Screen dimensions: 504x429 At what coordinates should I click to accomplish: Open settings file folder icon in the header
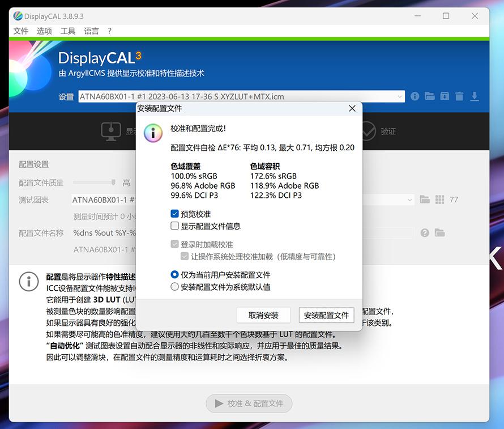tap(429, 96)
